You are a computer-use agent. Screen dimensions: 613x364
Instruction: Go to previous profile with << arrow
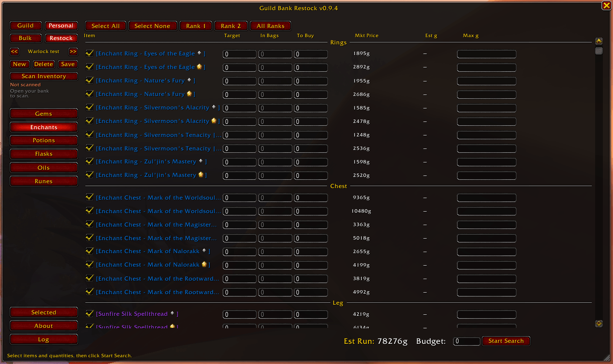(x=14, y=52)
